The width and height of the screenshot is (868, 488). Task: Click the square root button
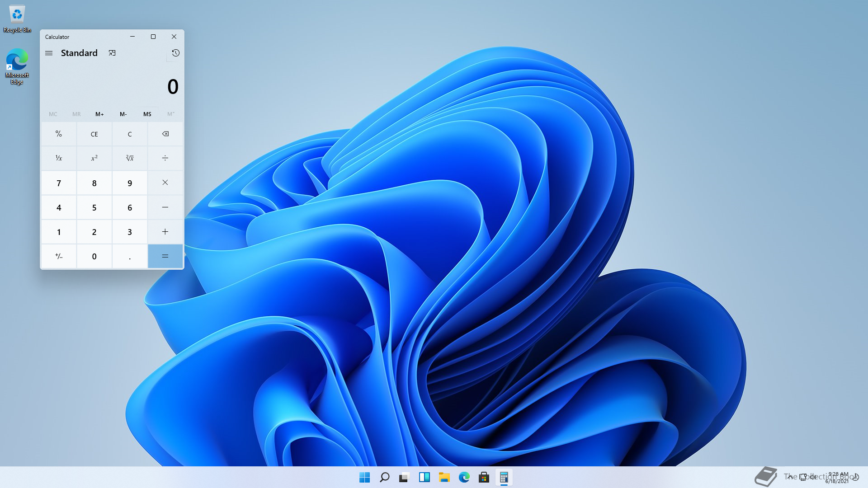click(x=130, y=158)
